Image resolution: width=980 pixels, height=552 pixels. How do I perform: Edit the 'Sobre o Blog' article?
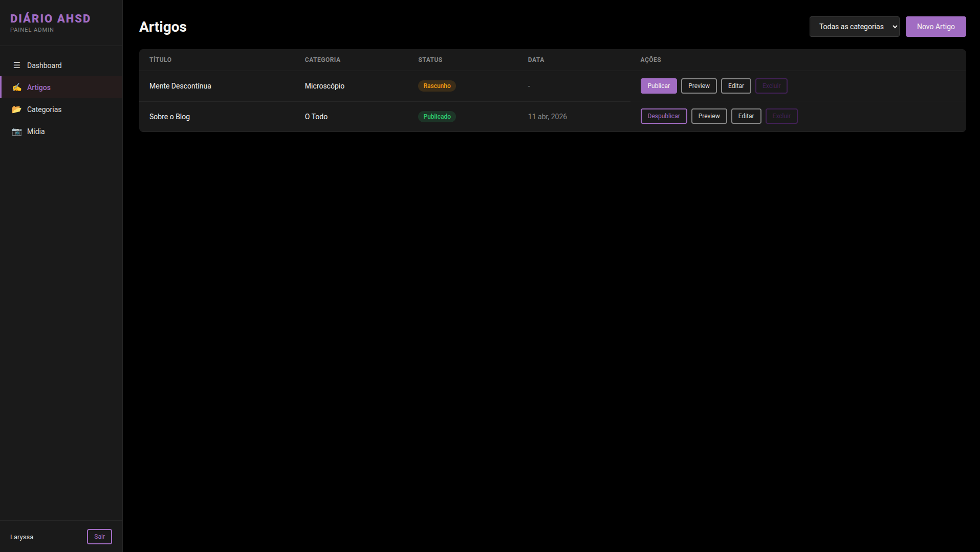pyautogui.click(x=746, y=116)
